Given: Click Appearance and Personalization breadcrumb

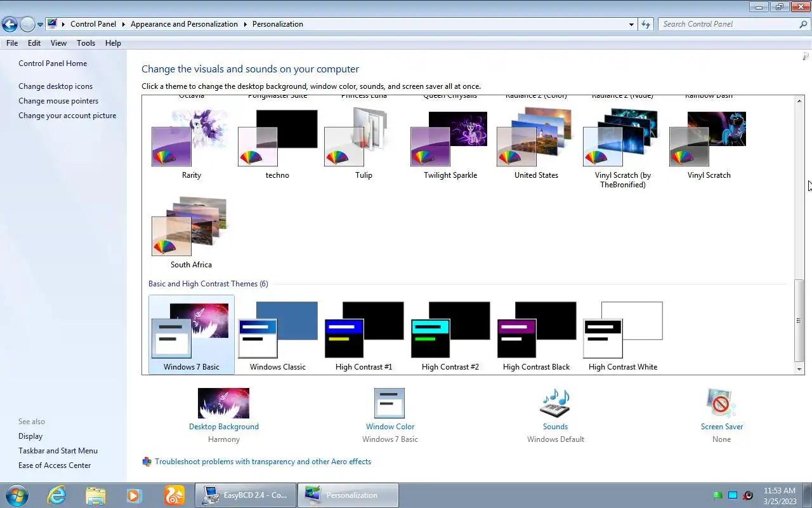Looking at the screenshot, I should [x=184, y=24].
